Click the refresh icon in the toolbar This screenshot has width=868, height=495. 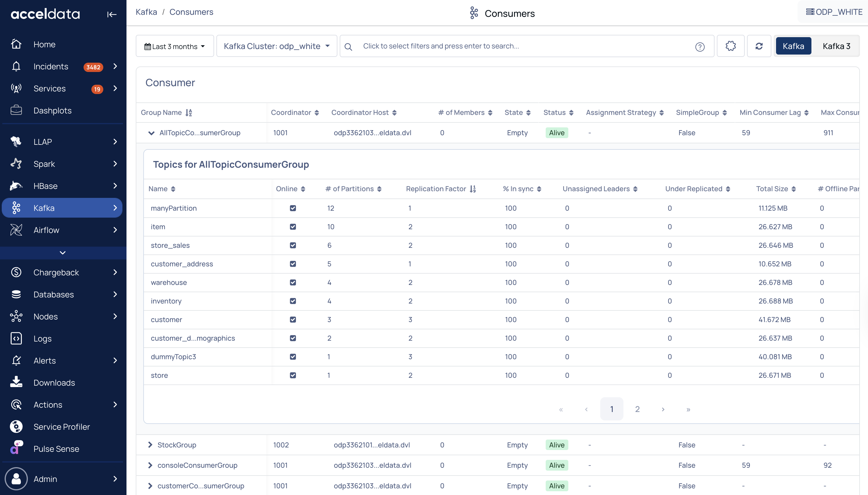(x=759, y=46)
